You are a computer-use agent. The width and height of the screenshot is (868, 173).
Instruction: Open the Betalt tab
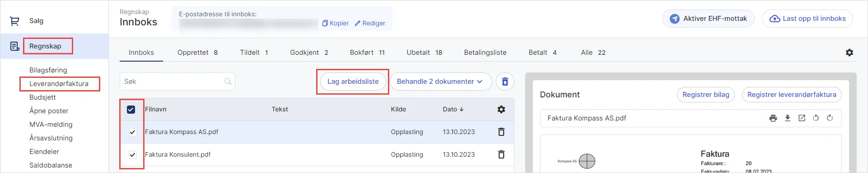coord(542,53)
